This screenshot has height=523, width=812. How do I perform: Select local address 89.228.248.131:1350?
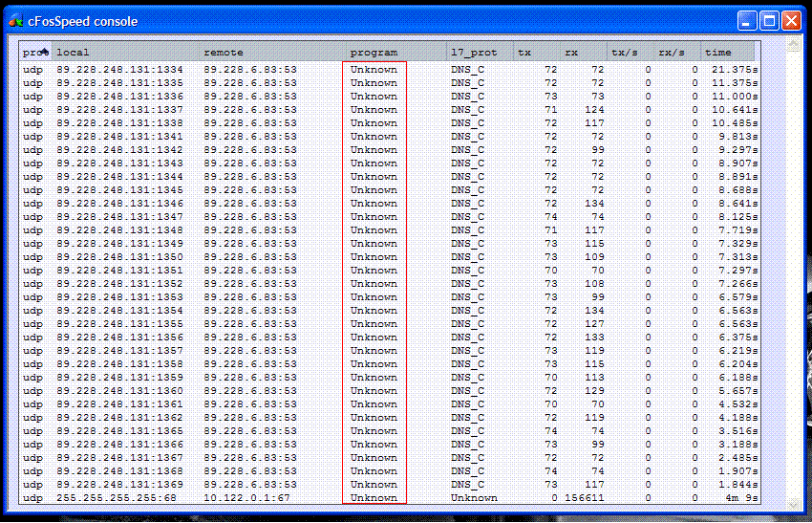(119, 257)
